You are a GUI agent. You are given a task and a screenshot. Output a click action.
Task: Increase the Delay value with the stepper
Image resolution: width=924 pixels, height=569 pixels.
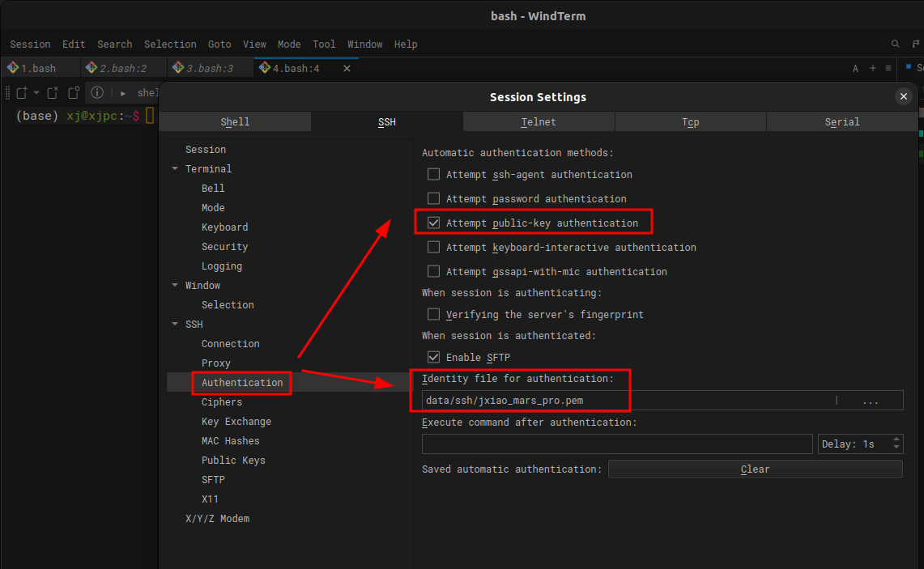click(x=896, y=439)
